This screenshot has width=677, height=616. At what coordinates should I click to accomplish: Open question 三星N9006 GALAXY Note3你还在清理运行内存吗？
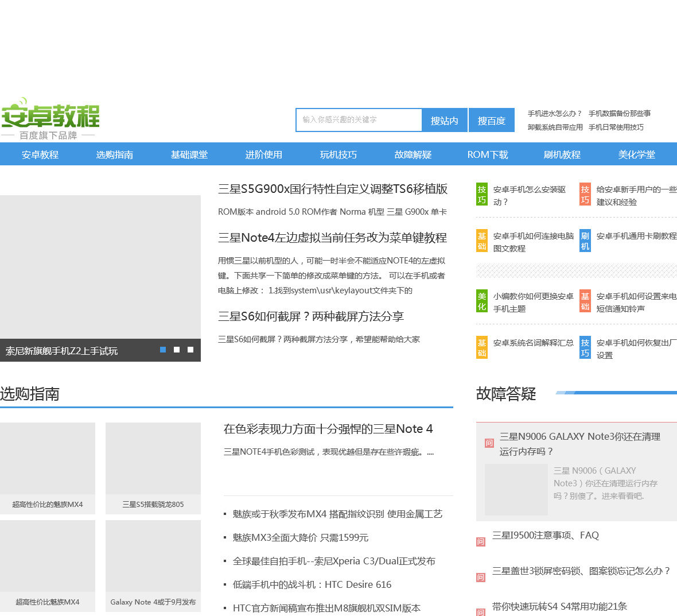point(580,444)
